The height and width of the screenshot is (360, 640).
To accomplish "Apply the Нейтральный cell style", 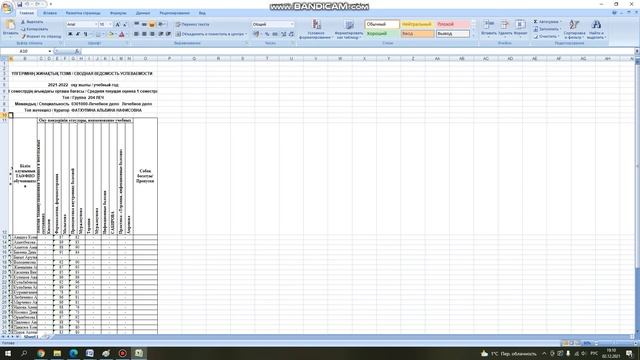I will (417, 24).
